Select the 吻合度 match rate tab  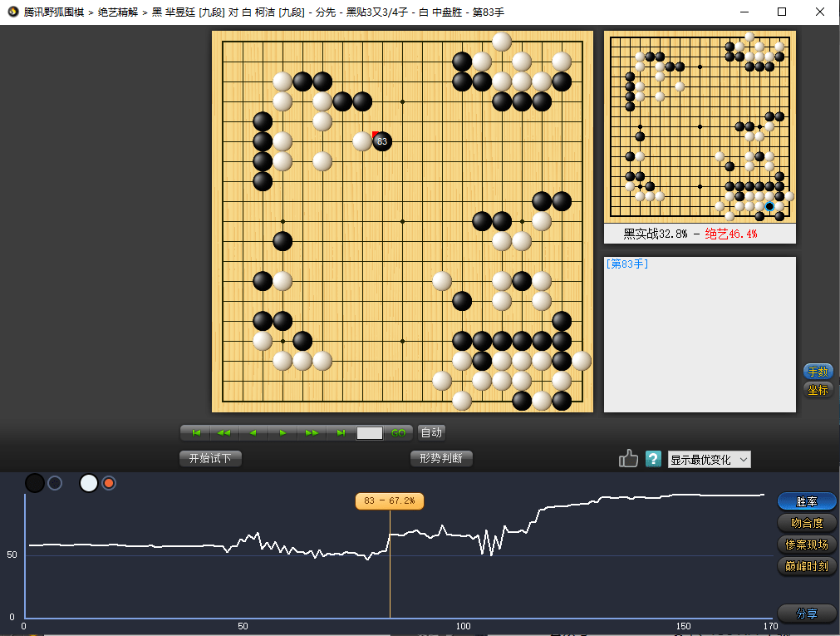click(806, 523)
